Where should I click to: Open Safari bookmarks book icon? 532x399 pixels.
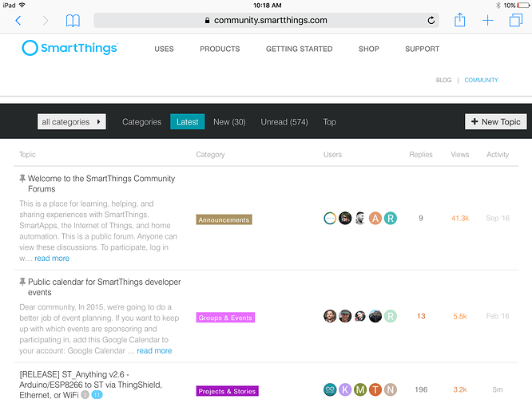pos(73,21)
